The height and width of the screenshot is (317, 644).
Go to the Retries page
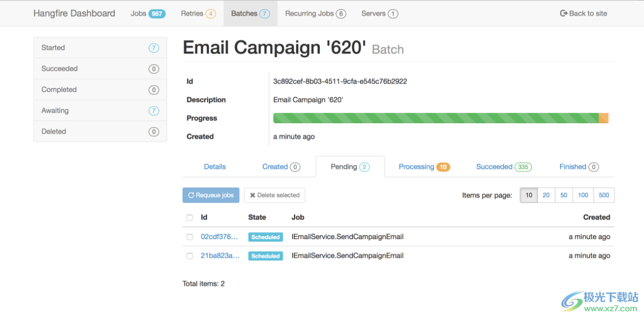pyautogui.click(x=198, y=14)
